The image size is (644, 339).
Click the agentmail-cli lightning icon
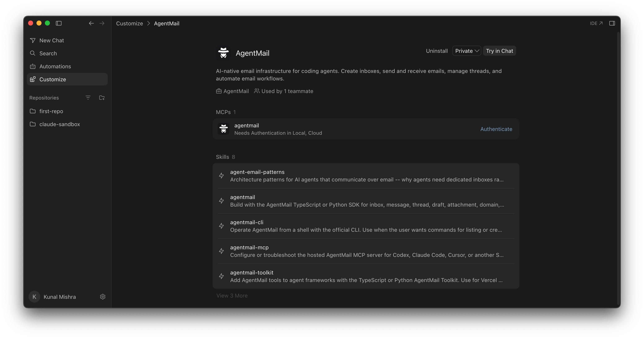pos(222,226)
